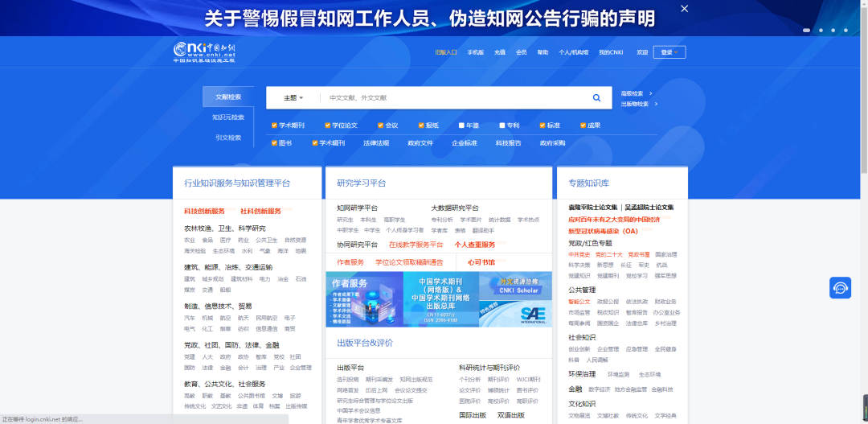Open the 法律法规 database link
This screenshot has width=868, height=424.
tap(376, 143)
